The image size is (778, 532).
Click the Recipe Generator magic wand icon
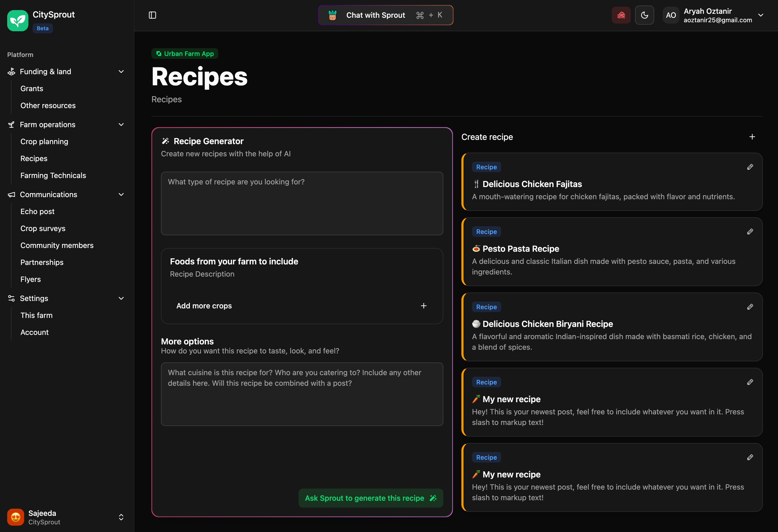(x=165, y=141)
